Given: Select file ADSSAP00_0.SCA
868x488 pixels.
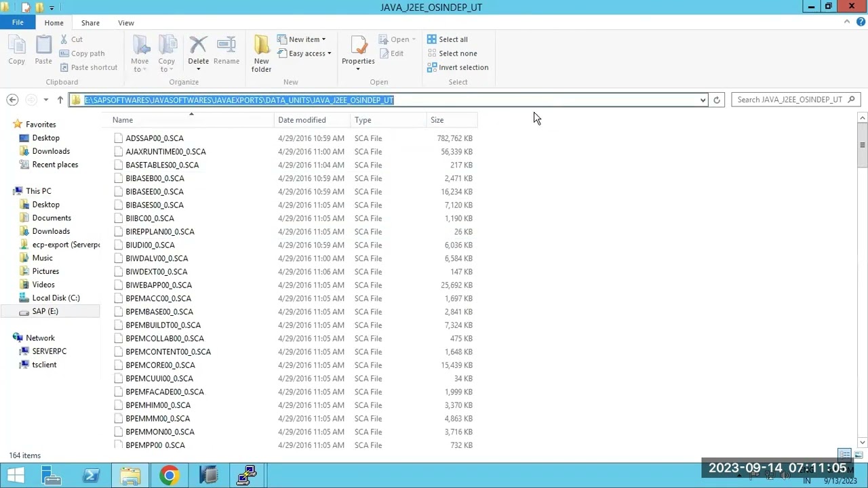Looking at the screenshot, I should (x=155, y=138).
